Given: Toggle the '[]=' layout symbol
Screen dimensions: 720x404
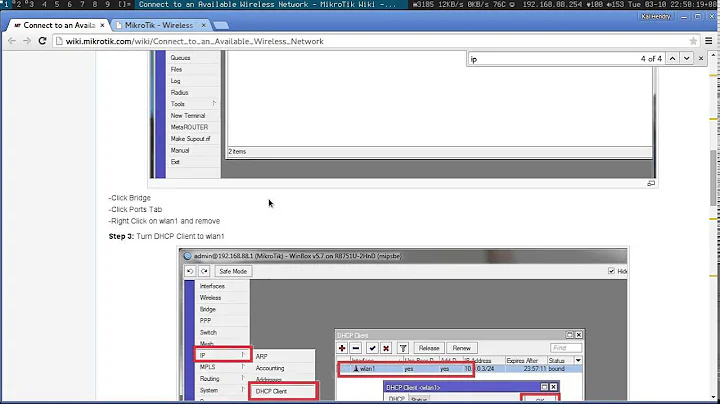Looking at the screenshot, I should pos(124,4).
